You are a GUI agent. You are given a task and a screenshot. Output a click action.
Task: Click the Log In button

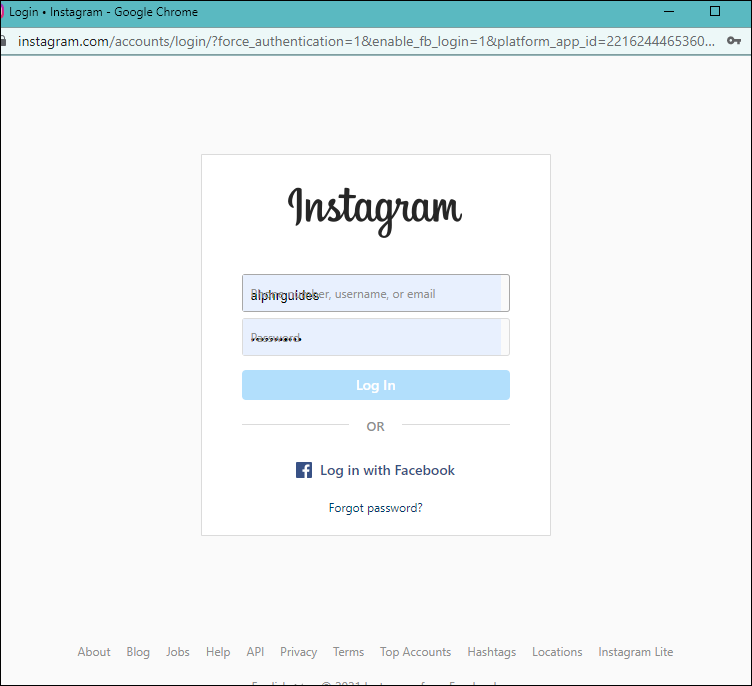click(376, 385)
